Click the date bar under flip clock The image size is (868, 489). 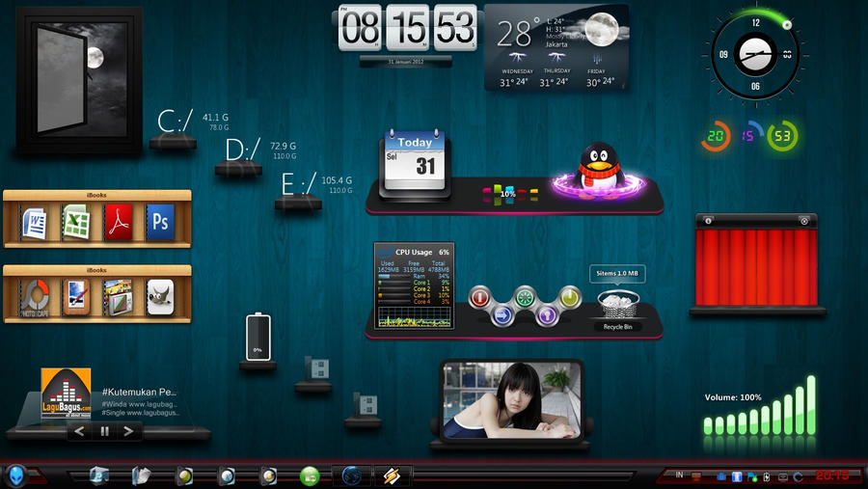(406, 62)
